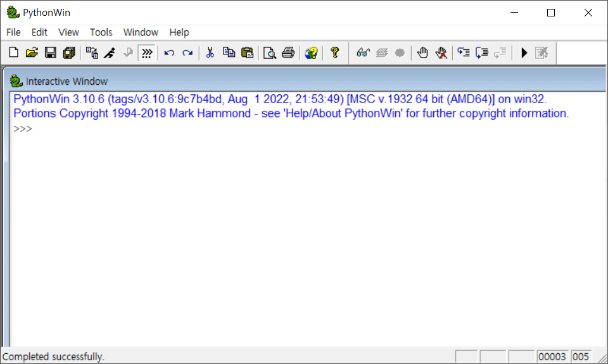608x364 pixels.
Task: Click the yellow question mark About icon
Action: [335, 53]
